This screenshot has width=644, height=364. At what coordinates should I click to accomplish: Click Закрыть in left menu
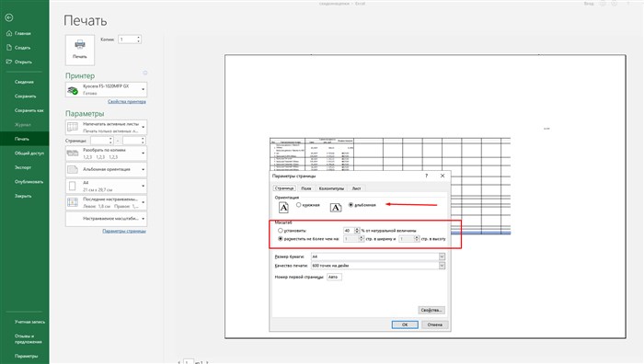24,196
